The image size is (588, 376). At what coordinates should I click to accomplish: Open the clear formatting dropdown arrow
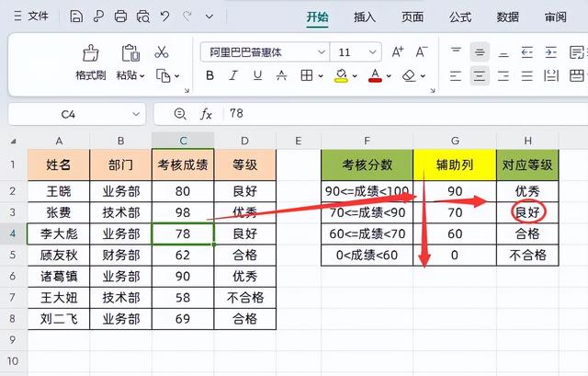tap(423, 76)
